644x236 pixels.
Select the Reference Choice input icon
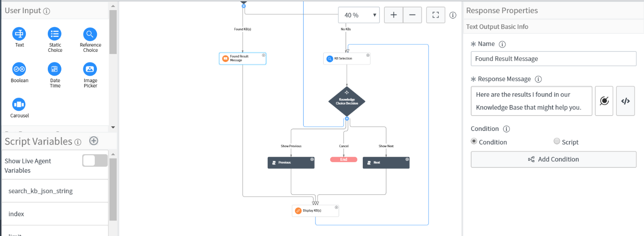coord(90,34)
